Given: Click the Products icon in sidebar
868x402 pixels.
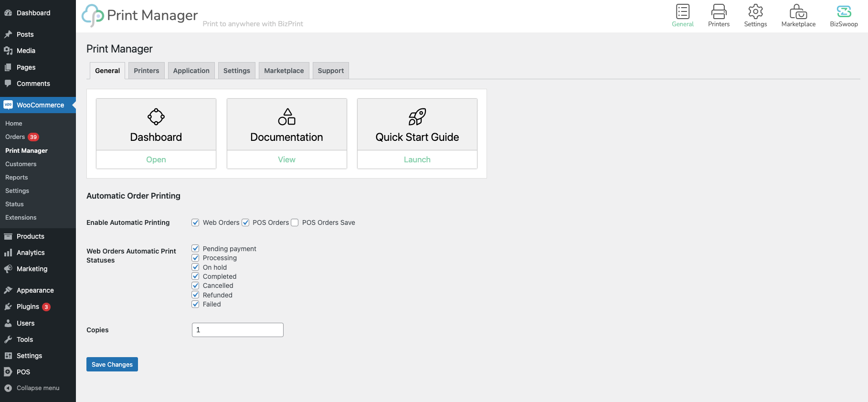Looking at the screenshot, I should (x=8, y=236).
